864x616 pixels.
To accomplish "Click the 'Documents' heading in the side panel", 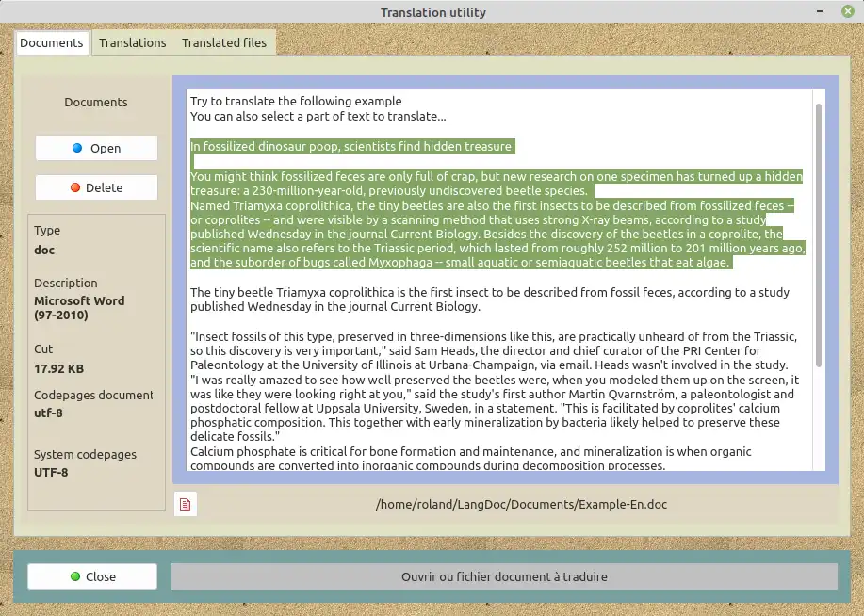I will click(96, 103).
